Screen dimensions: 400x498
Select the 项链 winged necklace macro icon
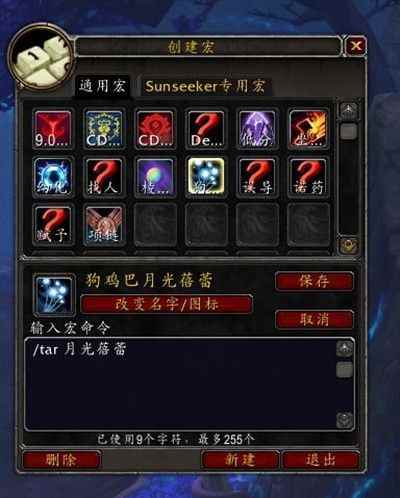click(x=104, y=224)
